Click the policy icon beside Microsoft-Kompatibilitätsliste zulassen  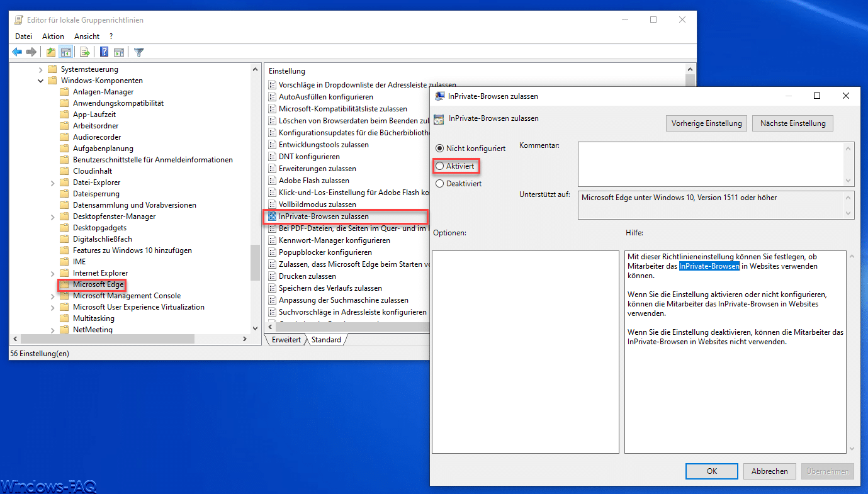[273, 109]
